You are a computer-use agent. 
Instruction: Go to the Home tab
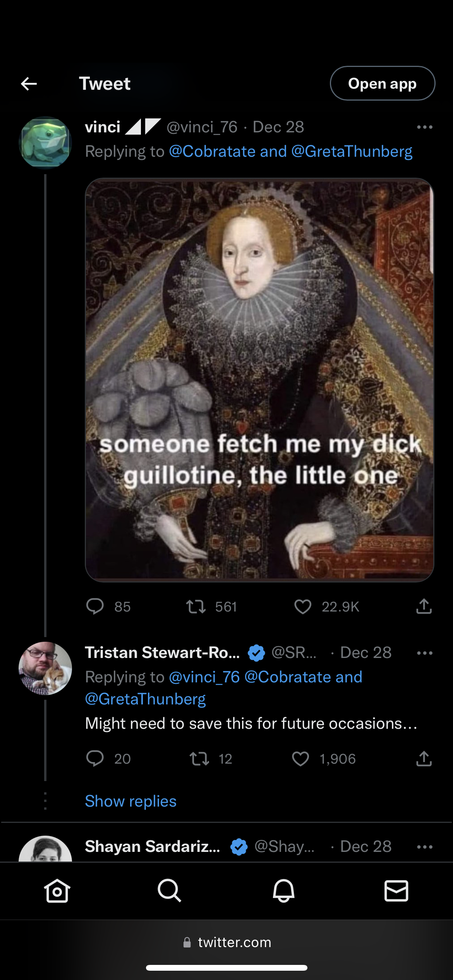[x=57, y=891]
